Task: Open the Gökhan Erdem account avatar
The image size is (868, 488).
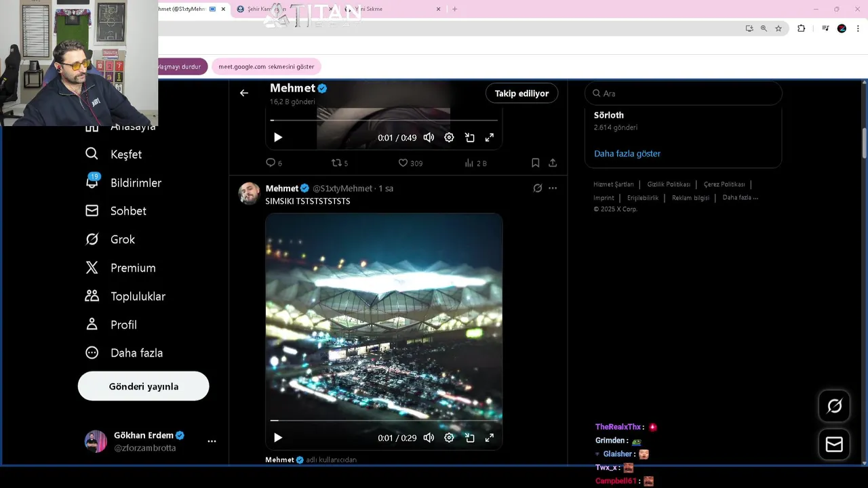Action: [96, 441]
